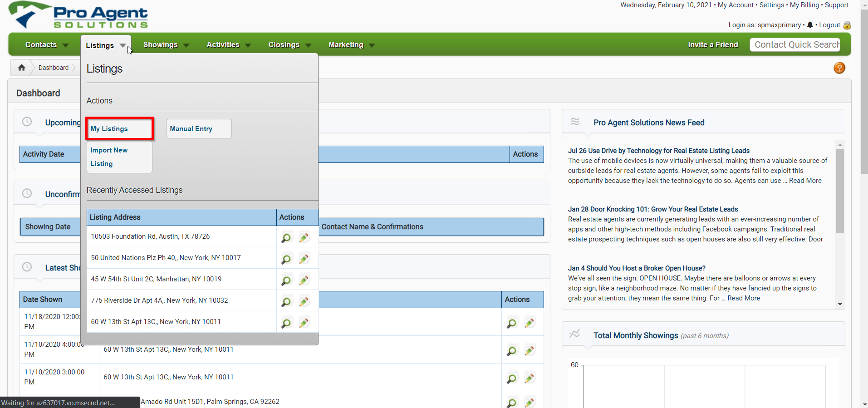Edit showing 11/10/2020 3:00 pencil icon
868x408 pixels.
[529, 378]
